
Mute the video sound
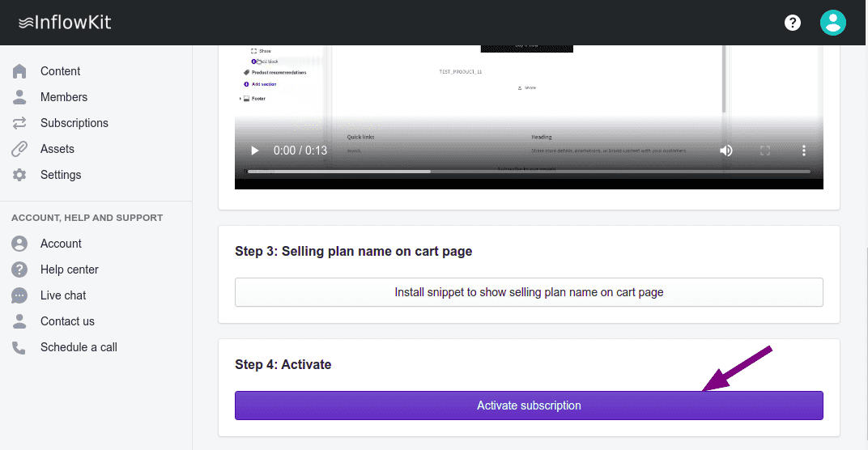pyautogui.click(x=726, y=151)
